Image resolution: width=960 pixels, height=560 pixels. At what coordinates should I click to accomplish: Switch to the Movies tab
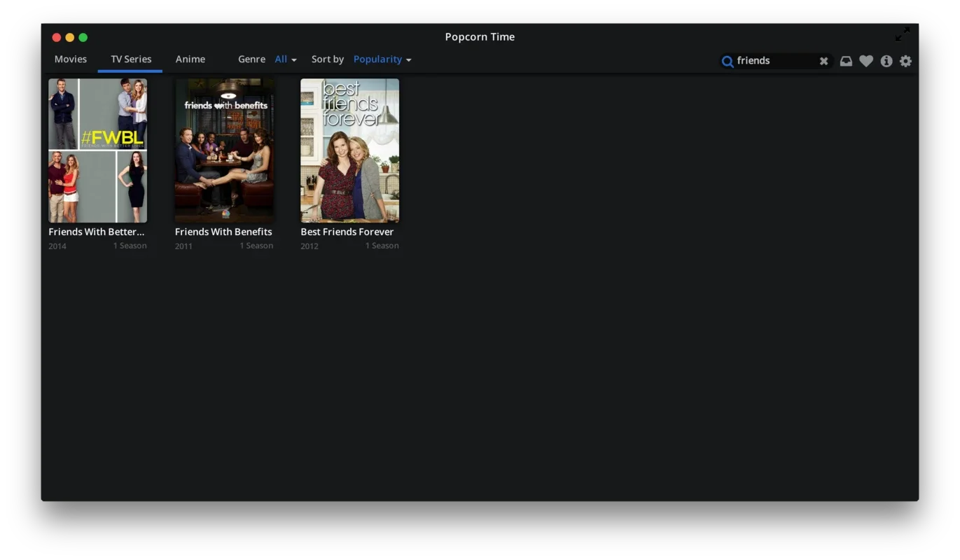(x=71, y=59)
